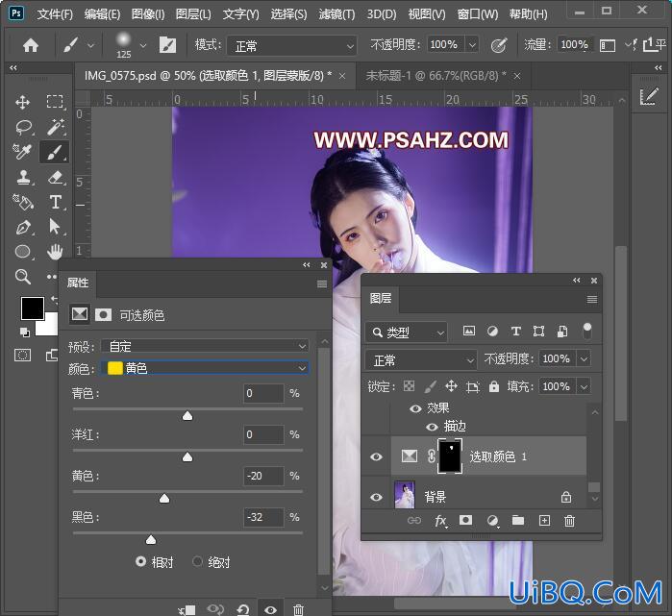Filter layers by type layer icon

pos(516,331)
